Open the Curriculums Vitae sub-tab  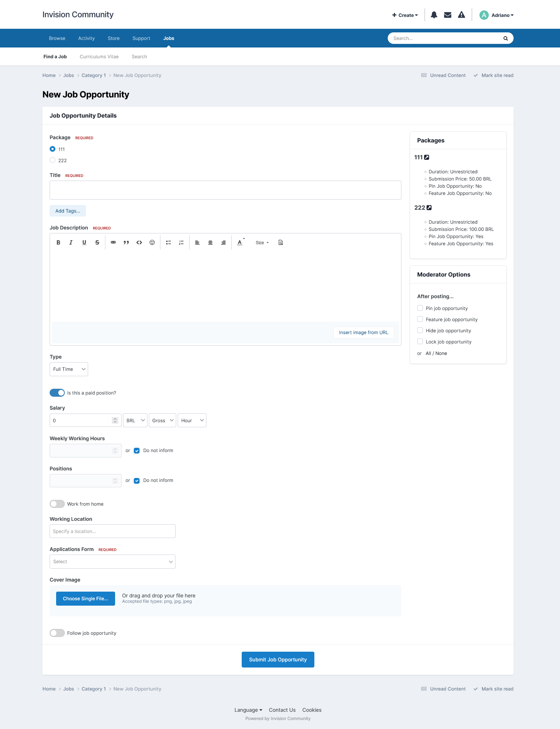click(x=99, y=56)
